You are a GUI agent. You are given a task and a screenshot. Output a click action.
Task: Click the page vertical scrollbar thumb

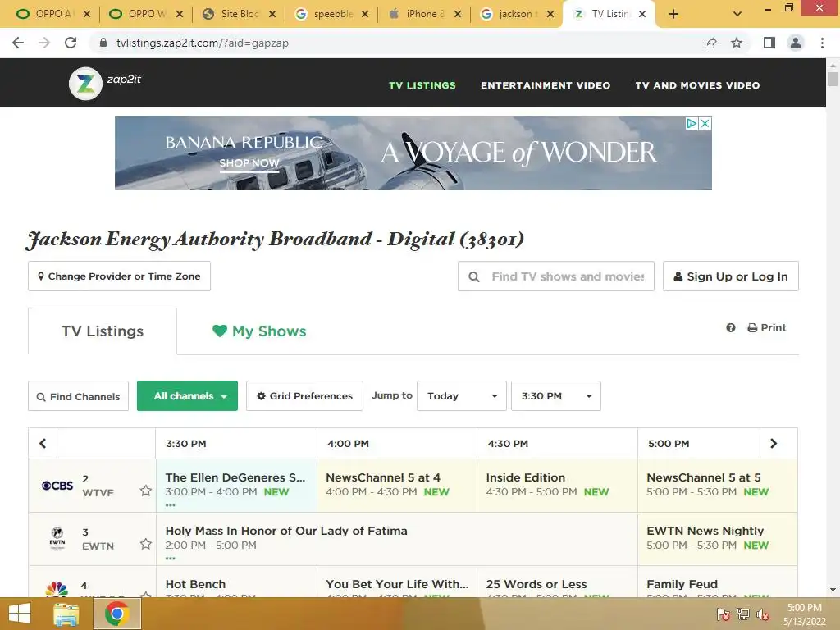(x=833, y=79)
